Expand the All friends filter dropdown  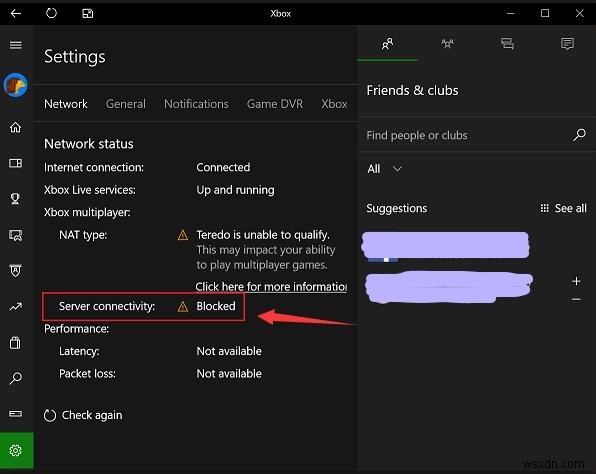click(x=385, y=168)
